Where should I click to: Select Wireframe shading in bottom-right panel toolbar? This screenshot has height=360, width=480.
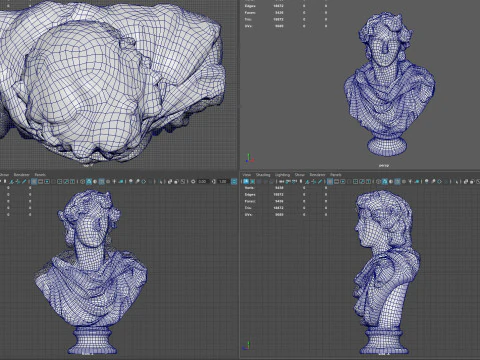pyautogui.click(x=378, y=182)
